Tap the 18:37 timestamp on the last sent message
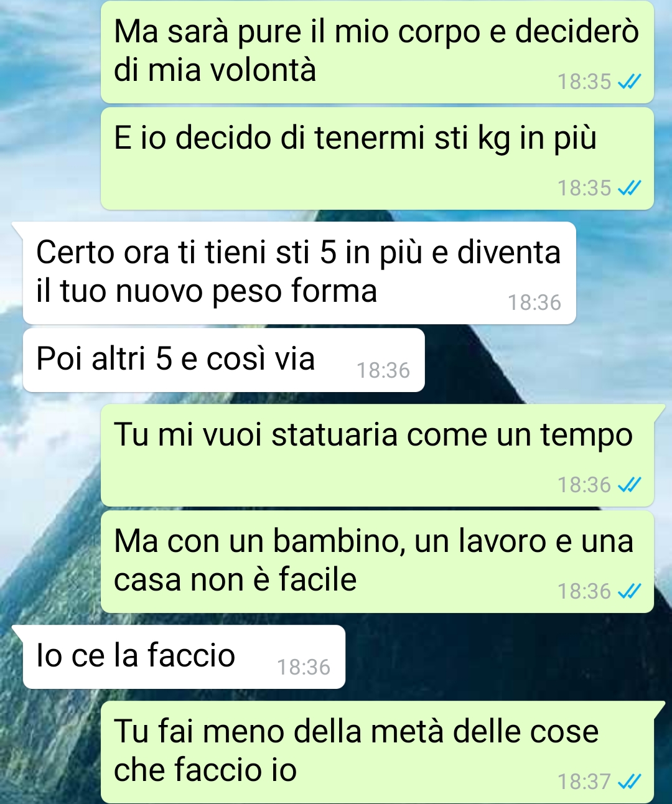This screenshot has width=672, height=804. pos(584,782)
